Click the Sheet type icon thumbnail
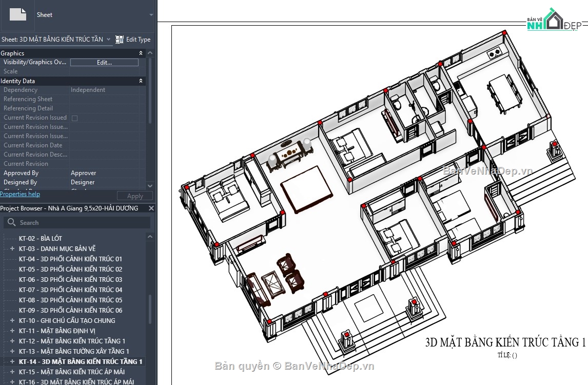The image size is (588, 385). coord(17,15)
